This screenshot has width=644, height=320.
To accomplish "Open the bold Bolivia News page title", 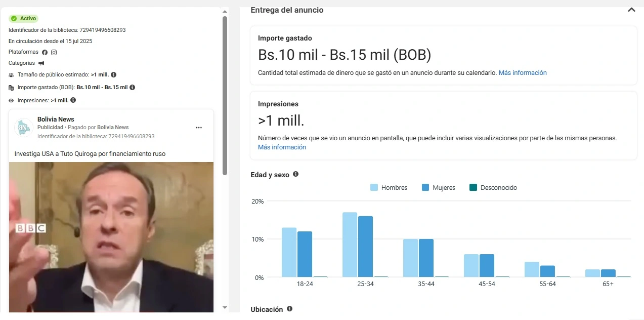I will tap(56, 119).
